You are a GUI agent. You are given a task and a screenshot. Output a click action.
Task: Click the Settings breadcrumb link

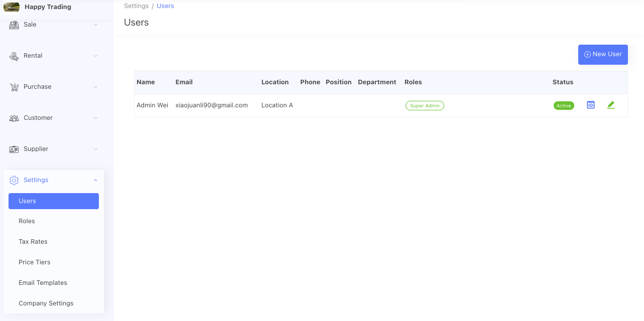136,6
